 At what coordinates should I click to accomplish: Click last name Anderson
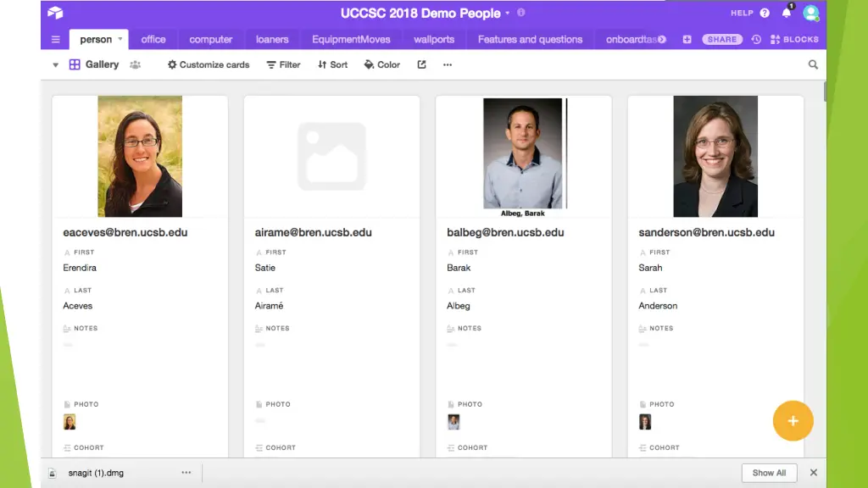[x=658, y=306]
